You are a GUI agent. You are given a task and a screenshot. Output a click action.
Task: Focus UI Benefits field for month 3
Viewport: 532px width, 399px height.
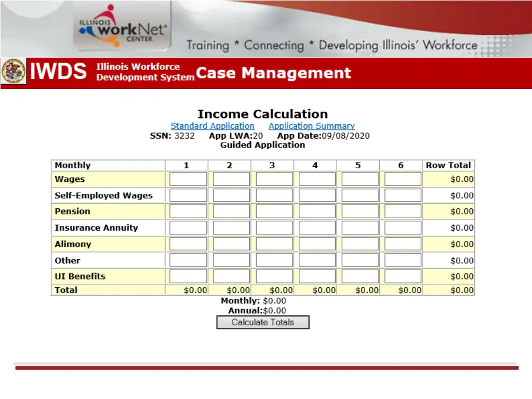pos(274,276)
